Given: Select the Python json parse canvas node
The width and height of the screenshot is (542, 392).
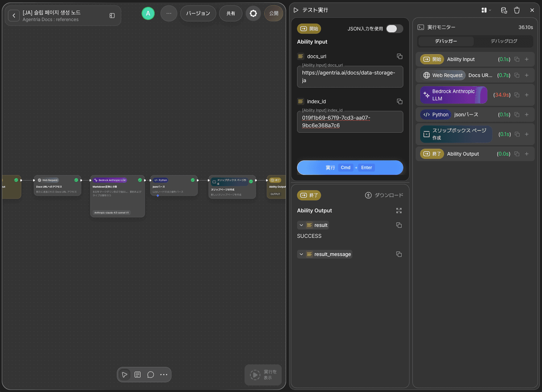Looking at the screenshot, I should (174, 185).
